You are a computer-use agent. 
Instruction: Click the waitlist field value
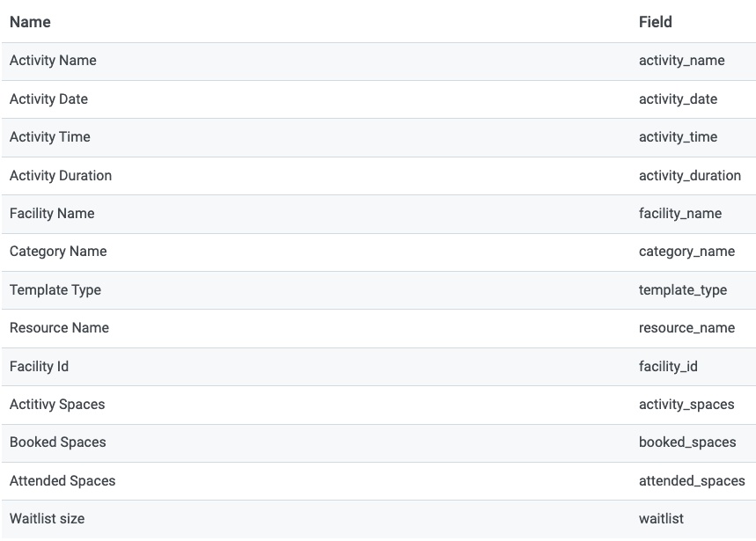pos(661,519)
